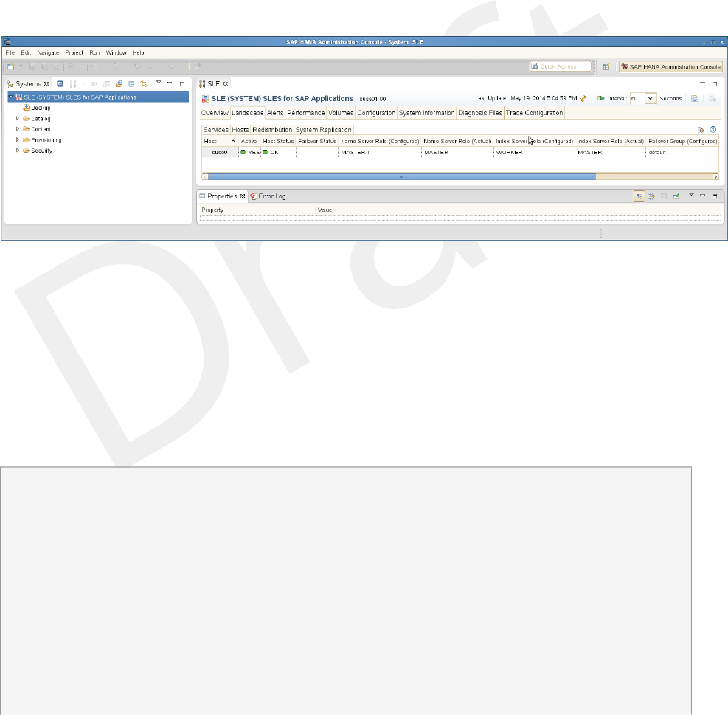Open the Window menu
Screen dimensions: 728x715
[x=116, y=53]
